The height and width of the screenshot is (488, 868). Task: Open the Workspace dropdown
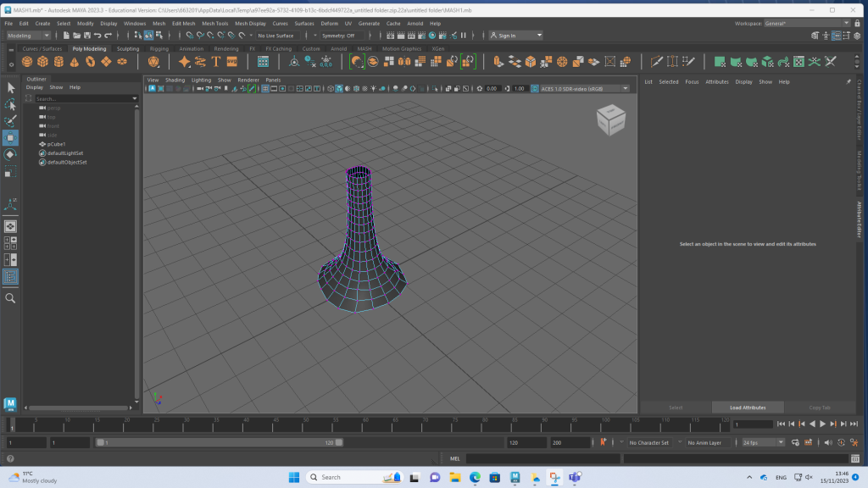(x=807, y=23)
